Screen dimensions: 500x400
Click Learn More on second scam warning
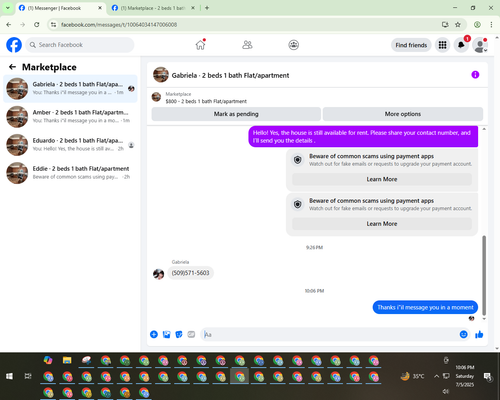click(x=382, y=224)
